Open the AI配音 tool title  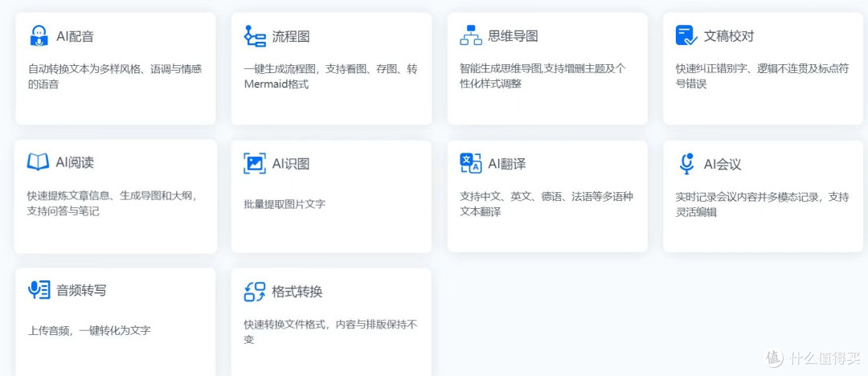pos(76,36)
